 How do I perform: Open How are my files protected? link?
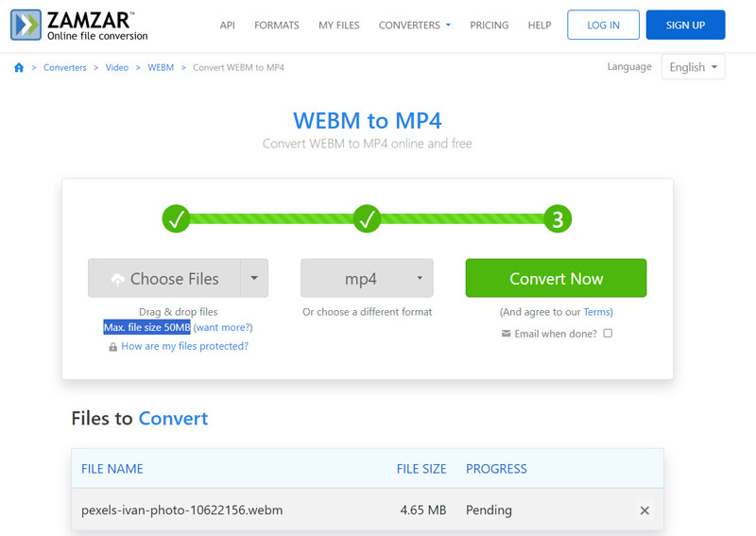pyautogui.click(x=184, y=346)
